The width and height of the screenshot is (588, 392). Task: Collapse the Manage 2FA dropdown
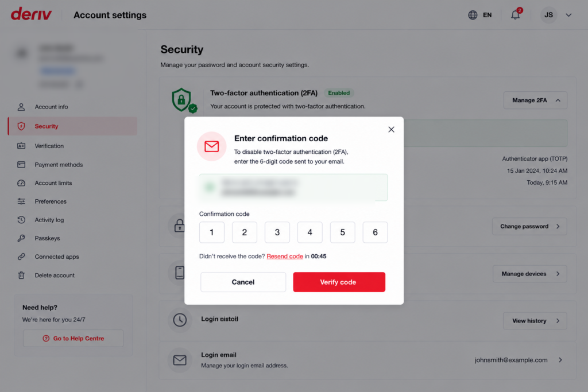point(535,100)
